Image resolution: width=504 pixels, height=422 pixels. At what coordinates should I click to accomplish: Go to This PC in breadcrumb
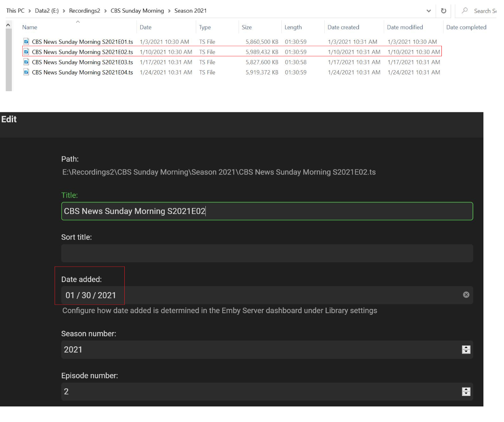pos(15,11)
